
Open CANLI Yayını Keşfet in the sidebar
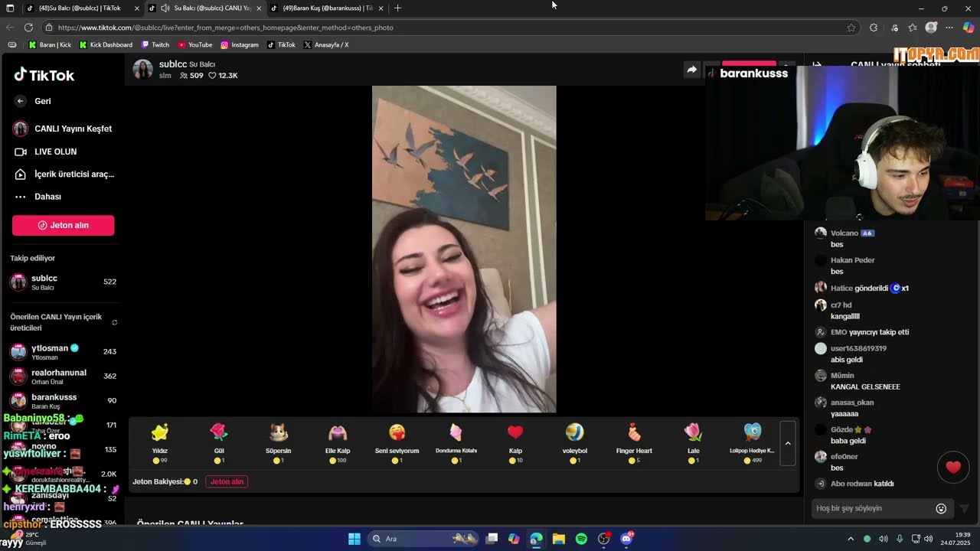click(x=63, y=129)
